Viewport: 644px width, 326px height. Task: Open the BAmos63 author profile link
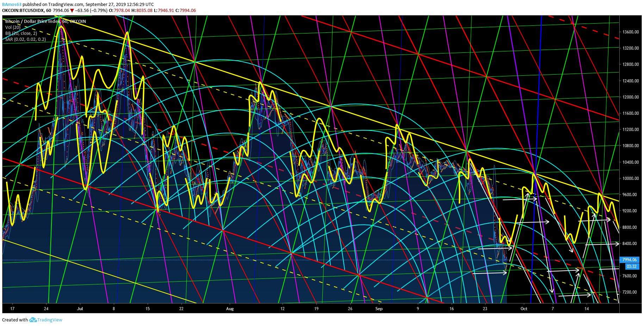(x=12, y=5)
